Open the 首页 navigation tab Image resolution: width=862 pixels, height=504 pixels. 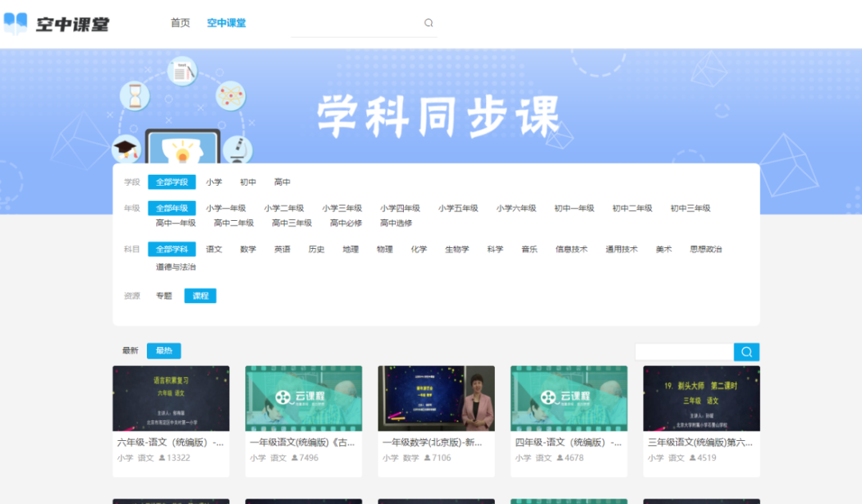point(180,23)
